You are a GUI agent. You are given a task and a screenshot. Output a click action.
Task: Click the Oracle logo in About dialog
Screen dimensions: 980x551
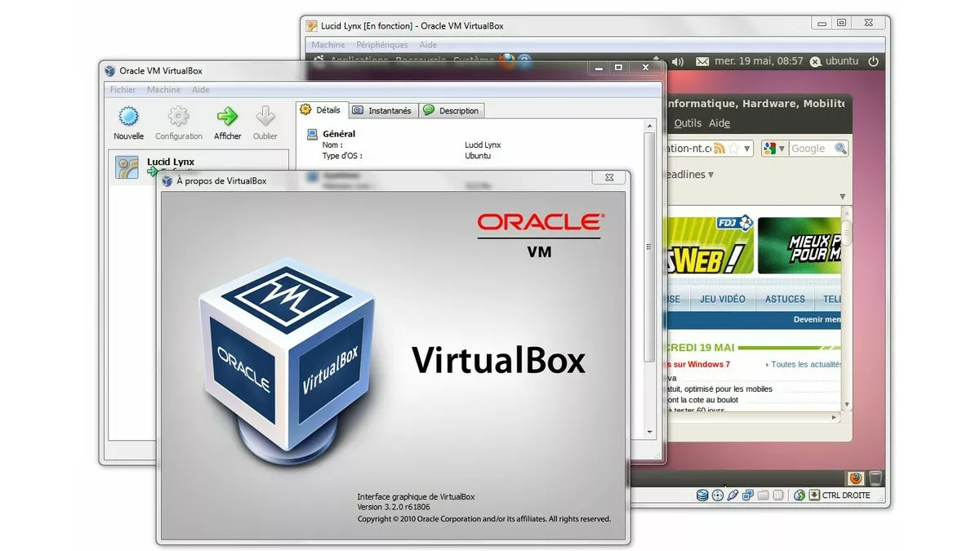tap(540, 222)
